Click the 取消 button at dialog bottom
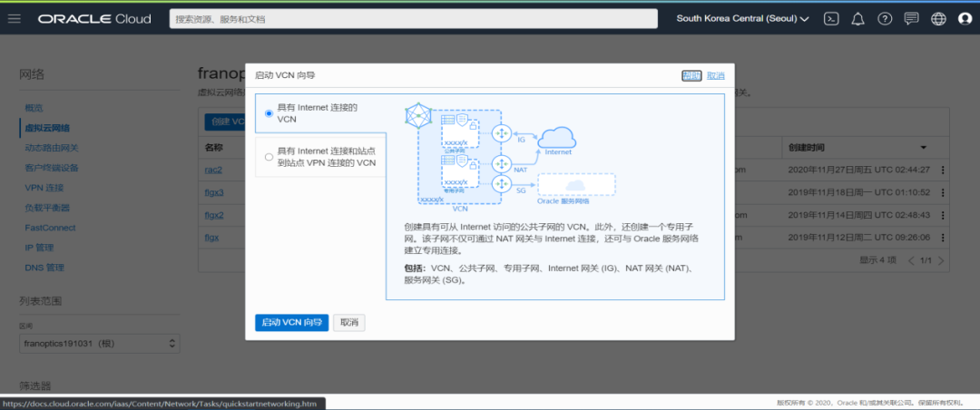980x410 pixels. [x=348, y=323]
